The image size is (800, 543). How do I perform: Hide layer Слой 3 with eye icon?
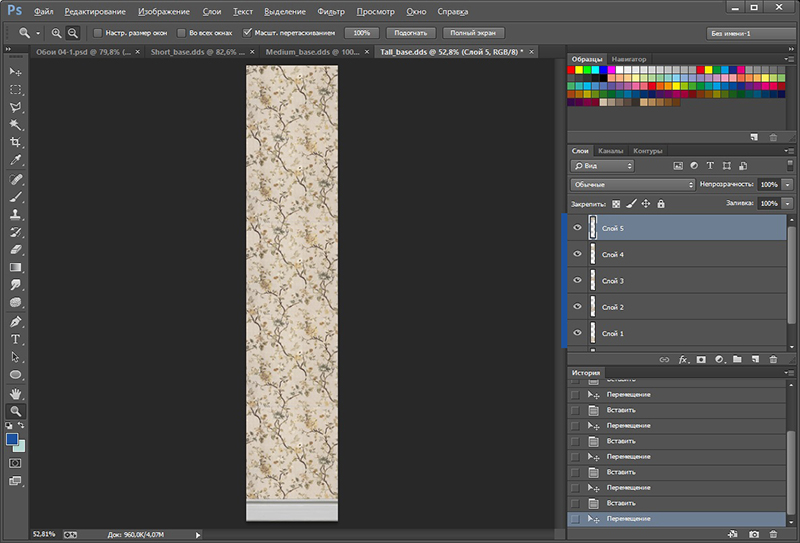tap(577, 281)
